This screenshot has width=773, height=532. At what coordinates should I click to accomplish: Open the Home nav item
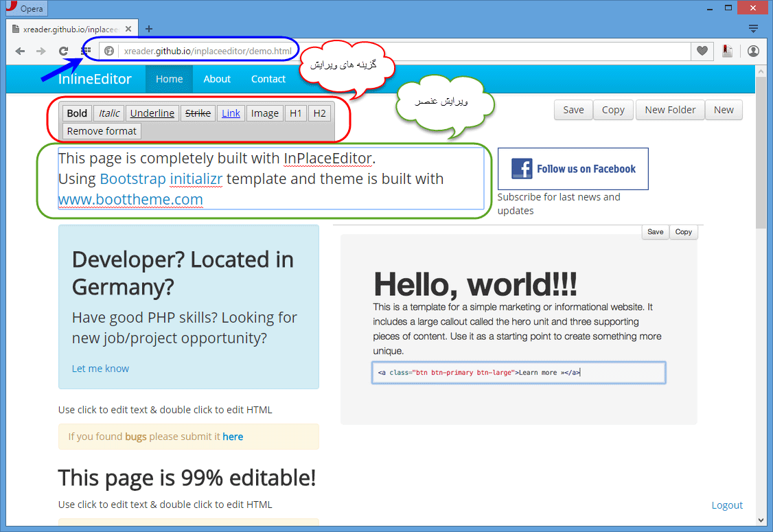click(169, 79)
